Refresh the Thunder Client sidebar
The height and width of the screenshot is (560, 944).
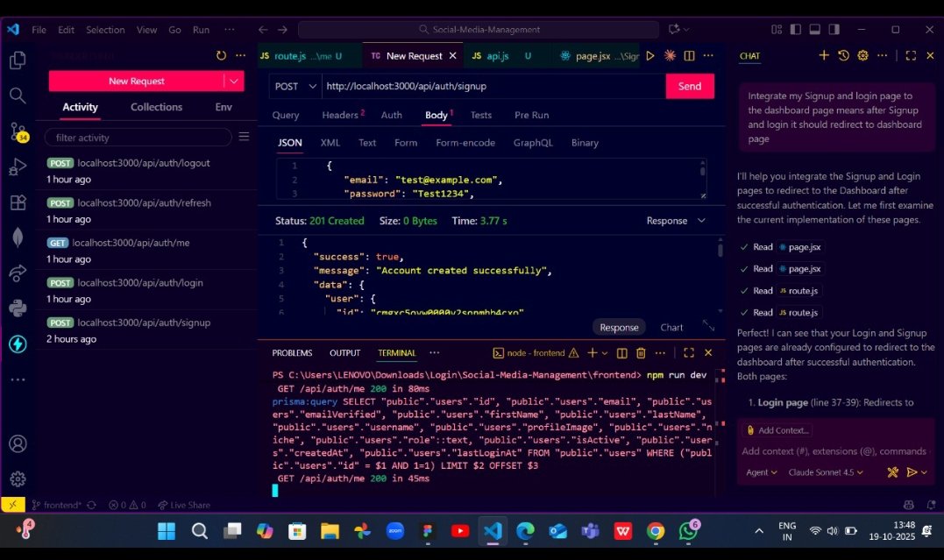pos(222,55)
